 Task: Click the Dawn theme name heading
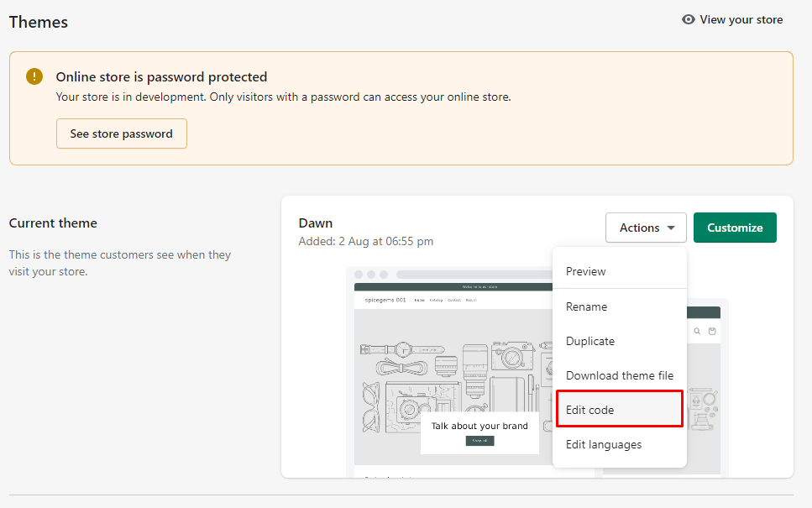click(x=316, y=223)
